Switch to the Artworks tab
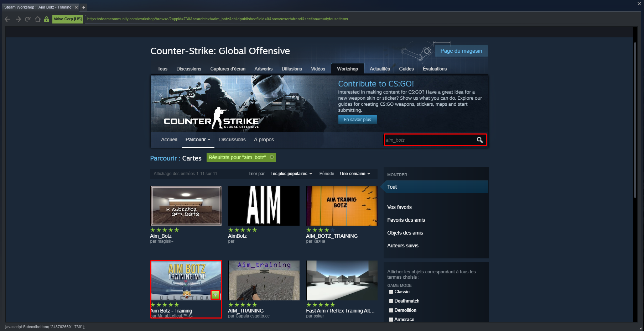The image size is (644, 331). pyautogui.click(x=264, y=69)
